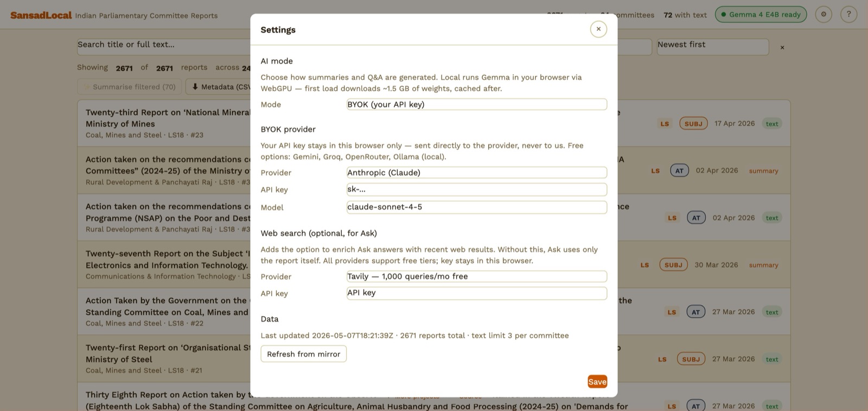Click the AT badge on the Coal, Mines LS18 #22 row

coord(695,312)
